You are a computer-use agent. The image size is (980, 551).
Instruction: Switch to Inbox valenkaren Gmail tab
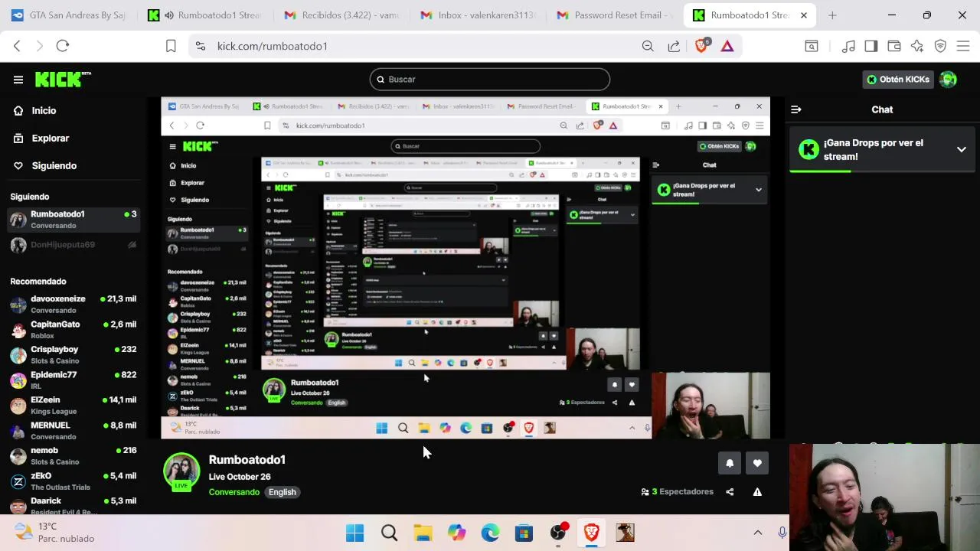[x=479, y=15]
